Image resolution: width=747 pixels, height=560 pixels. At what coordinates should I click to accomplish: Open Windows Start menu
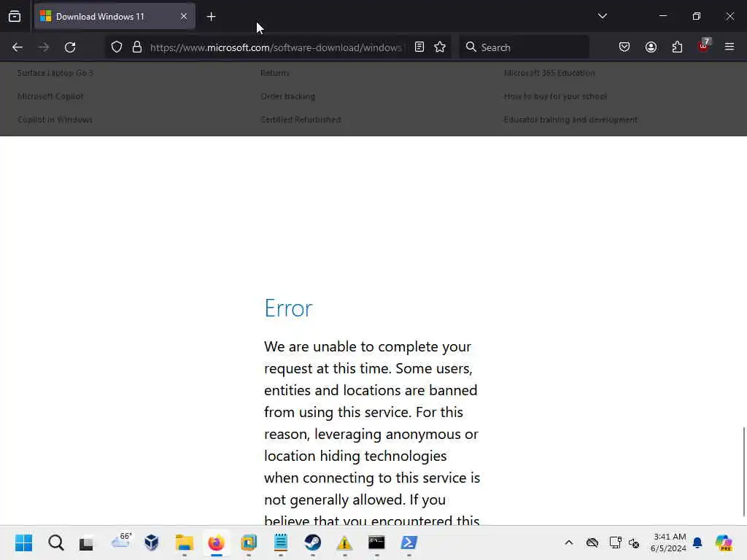[23, 542]
